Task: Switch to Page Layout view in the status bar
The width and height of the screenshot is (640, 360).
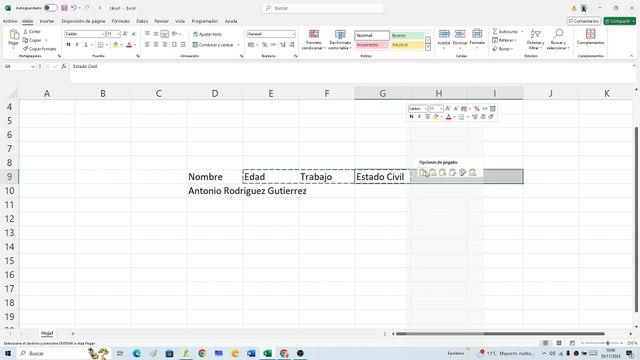Action: (559, 343)
